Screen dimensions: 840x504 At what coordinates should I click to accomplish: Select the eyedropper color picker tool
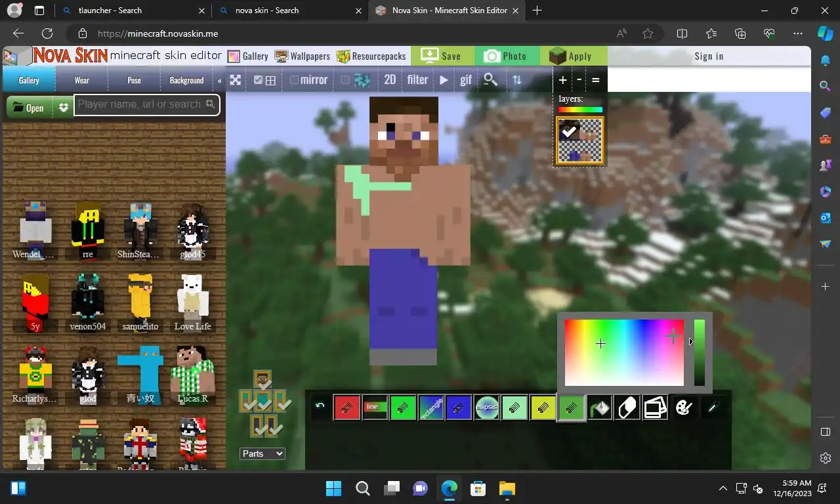[x=712, y=408]
